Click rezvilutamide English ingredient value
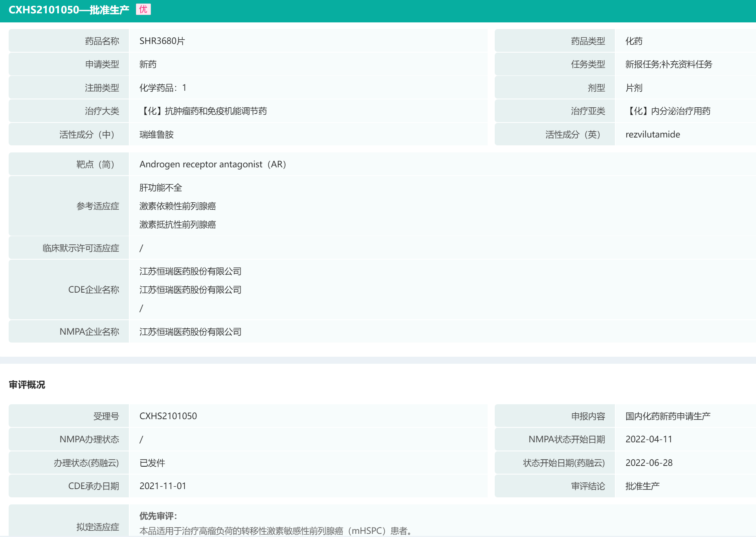The height and width of the screenshot is (537, 756). [652, 134]
